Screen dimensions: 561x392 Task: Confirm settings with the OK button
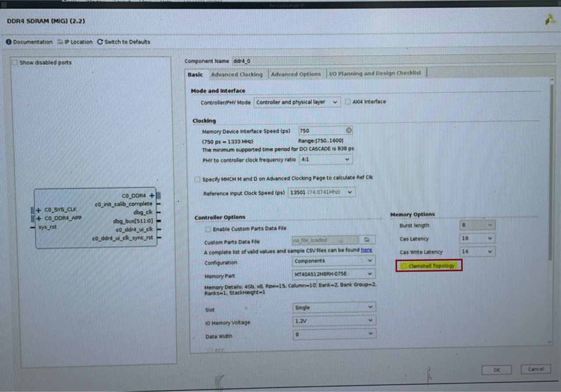[496, 369]
